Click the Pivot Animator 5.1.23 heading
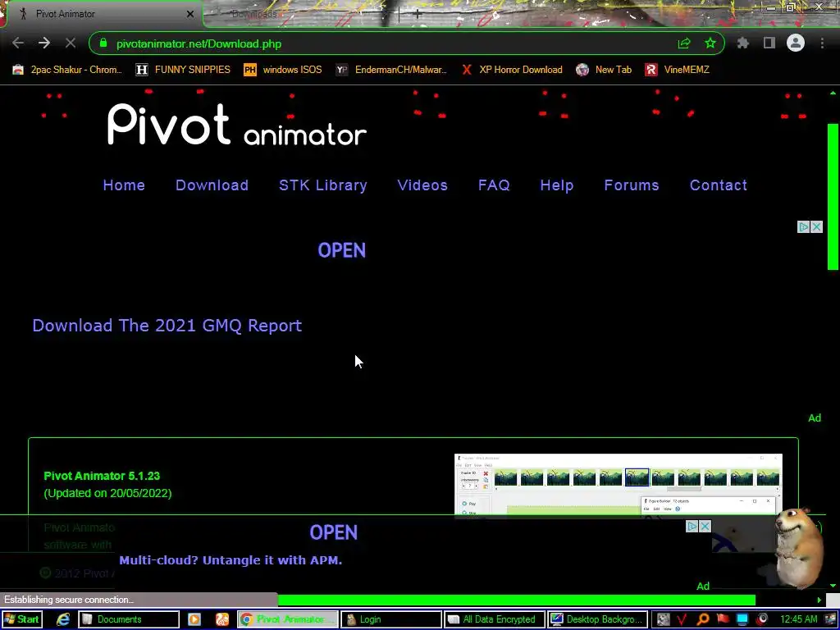This screenshot has width=840, height=630. (x=102, y=476)
